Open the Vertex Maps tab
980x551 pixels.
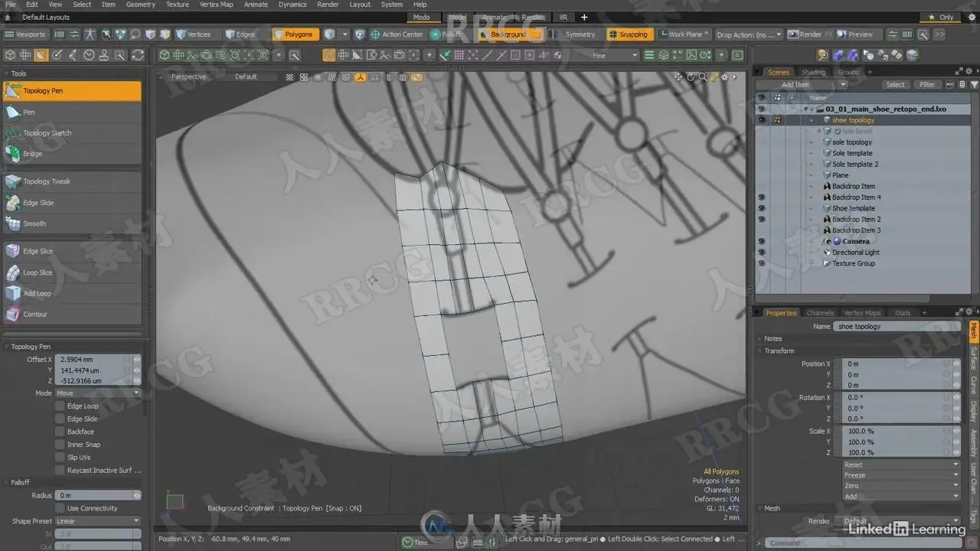pyautogui.click(x=863, y=313)
